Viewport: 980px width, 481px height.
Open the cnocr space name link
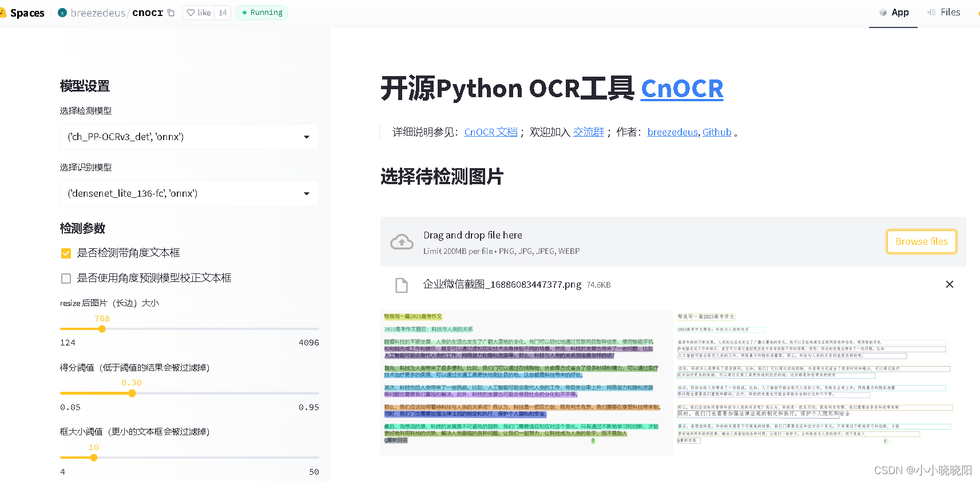(x=148, y=13)
